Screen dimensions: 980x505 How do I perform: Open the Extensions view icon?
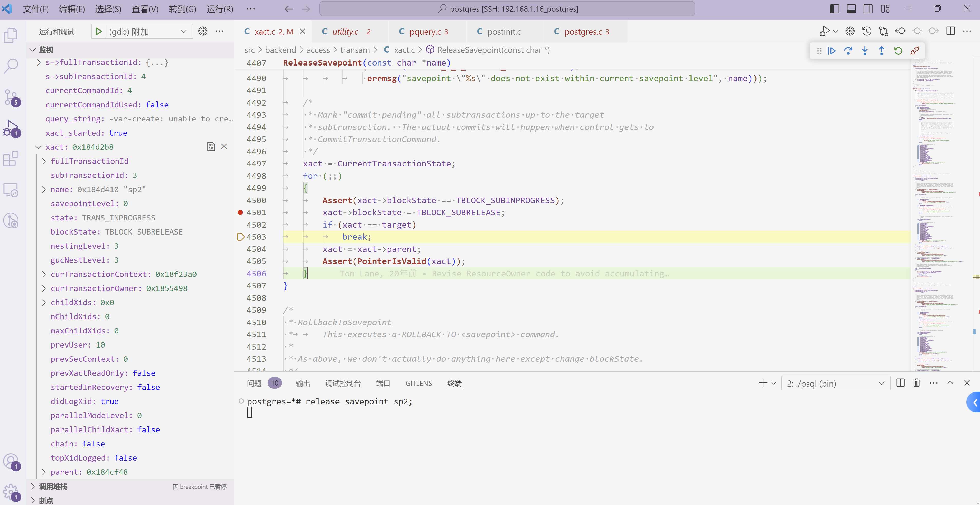click(11, 159)
